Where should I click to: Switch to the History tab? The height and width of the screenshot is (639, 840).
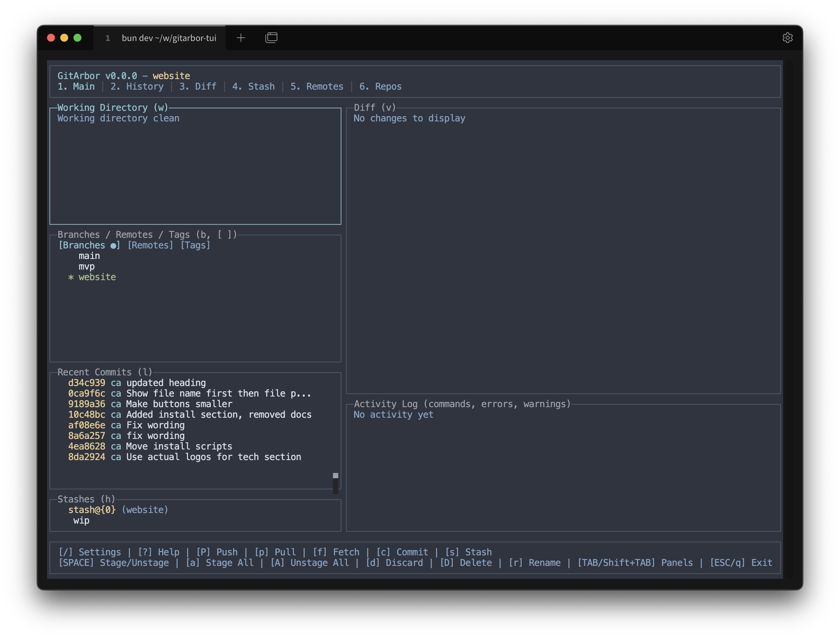[x=137, y=86]
